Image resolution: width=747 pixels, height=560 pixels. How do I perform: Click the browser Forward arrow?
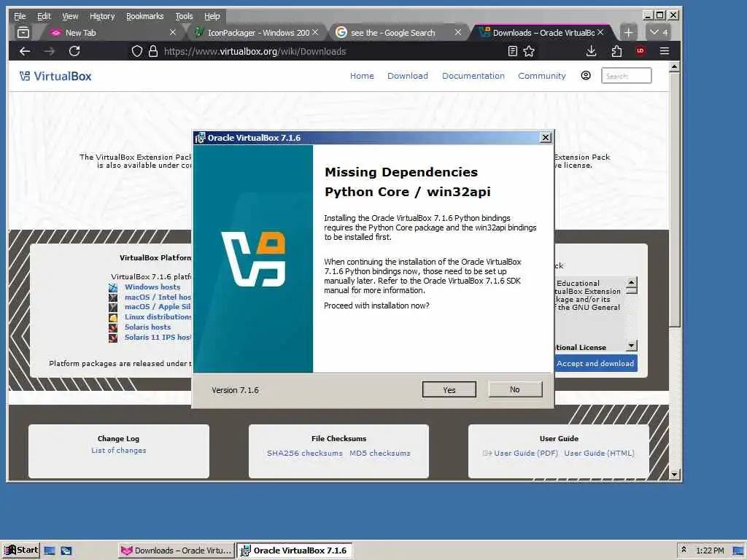tap(49, 51)
